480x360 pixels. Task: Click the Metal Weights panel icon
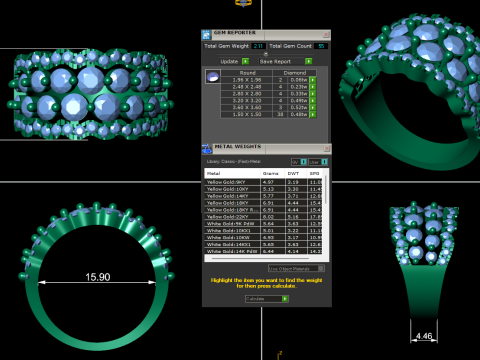207,149
